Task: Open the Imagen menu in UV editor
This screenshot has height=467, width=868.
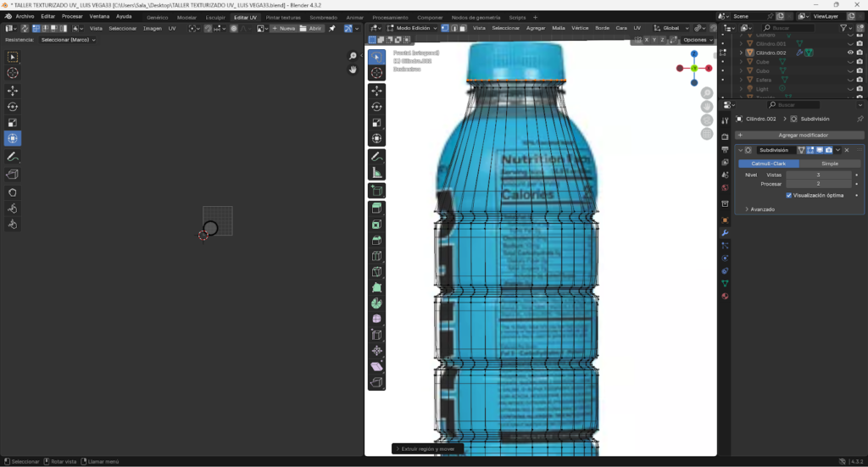Action: pyautogui.click(x=153, y=28)
